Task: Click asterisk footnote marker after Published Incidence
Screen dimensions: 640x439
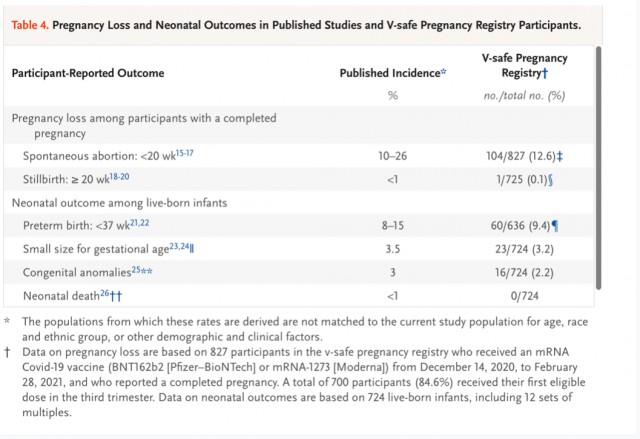Action: [x=443, y=72]
